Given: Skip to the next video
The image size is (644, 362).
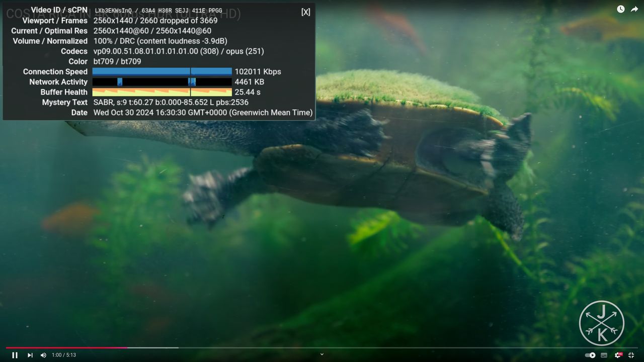Looking at the screenshot, I should tap(30, 355).
